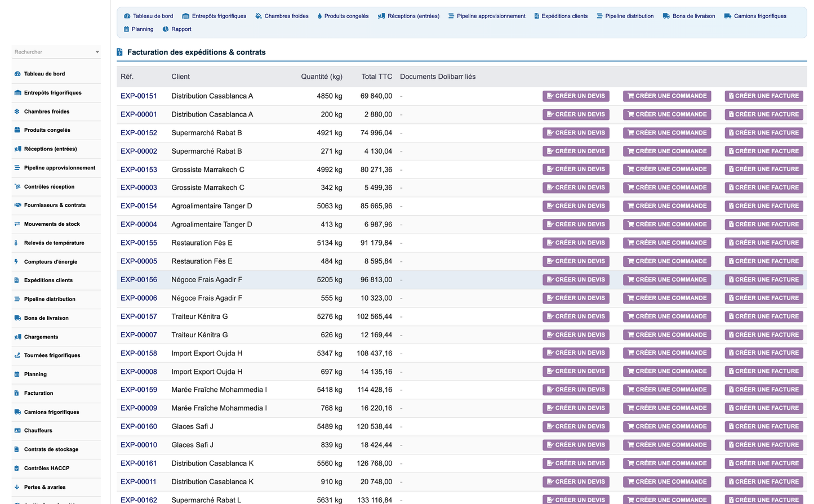The height and width of the screenshot is (504, 814).
Task: Open shipment link EXP-00011
Action: tap(139, 481)
